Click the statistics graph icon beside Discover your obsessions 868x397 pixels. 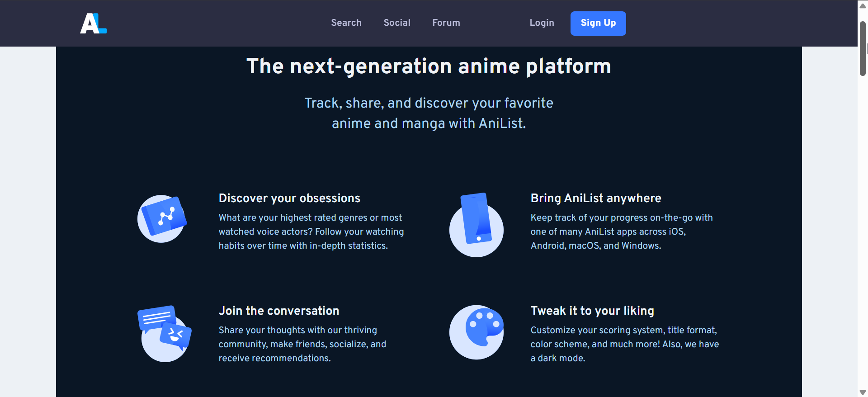tap(162, 219)
